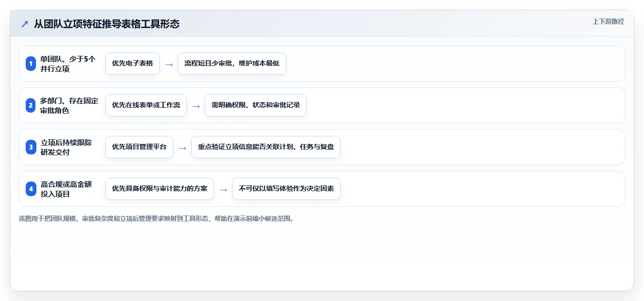Click the 流程短且少审批,维护成本最低 chip
The image size is (644, 301).
point(232,64)
